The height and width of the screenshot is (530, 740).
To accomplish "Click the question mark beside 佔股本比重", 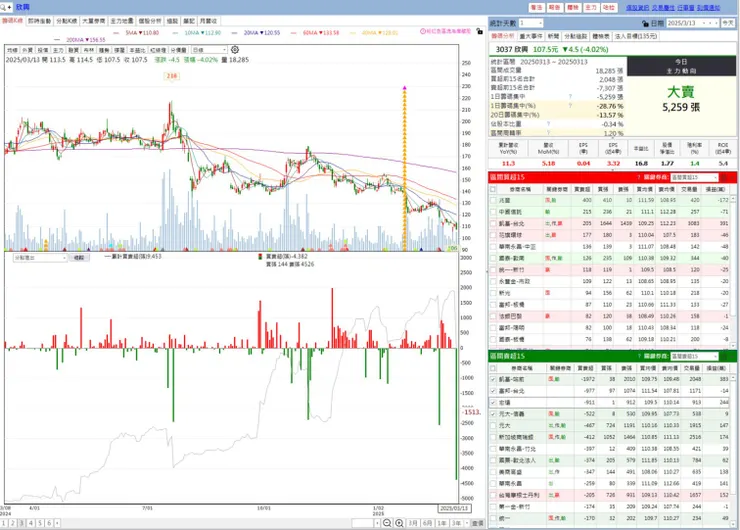I will click(548, 124).
